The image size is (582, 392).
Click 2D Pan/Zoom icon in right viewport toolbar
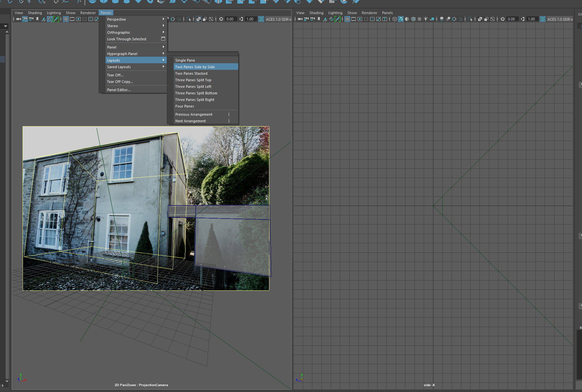coord(331,19)
